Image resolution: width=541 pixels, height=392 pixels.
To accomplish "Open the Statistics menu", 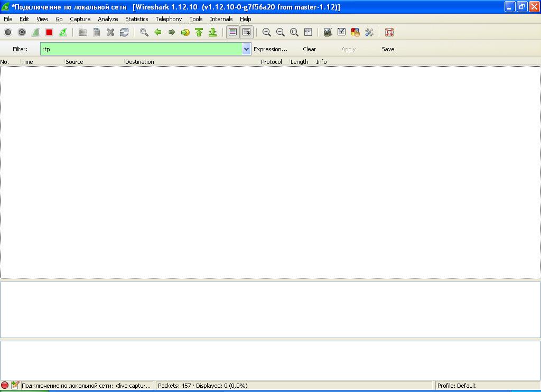I will (x=136, y=19).
